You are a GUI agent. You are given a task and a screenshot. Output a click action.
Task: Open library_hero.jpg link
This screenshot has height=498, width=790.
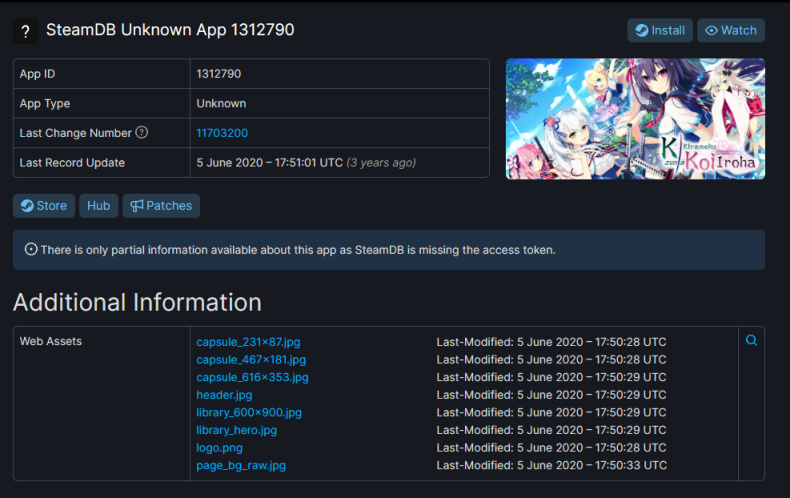click(237, 430)
